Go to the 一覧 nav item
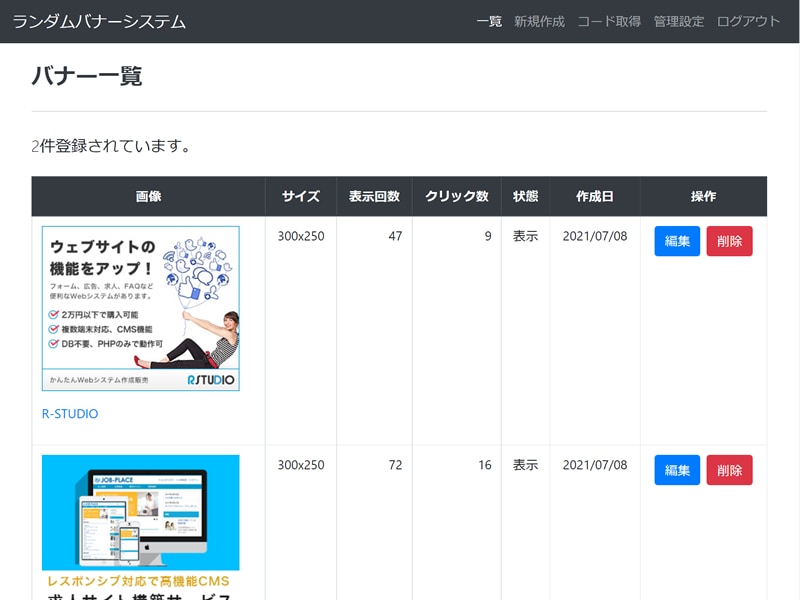The image size is (800, 600). 489,21
